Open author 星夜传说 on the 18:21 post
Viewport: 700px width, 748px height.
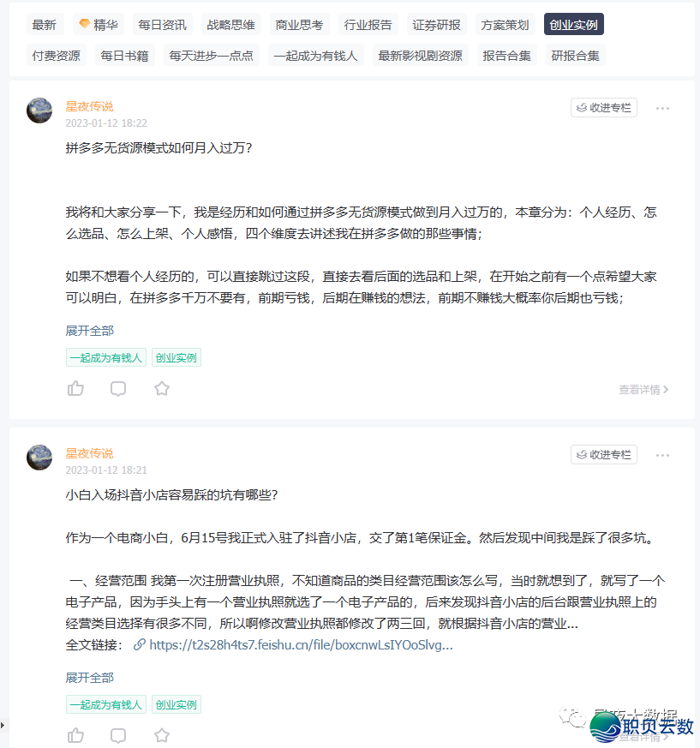pos(90,452)
